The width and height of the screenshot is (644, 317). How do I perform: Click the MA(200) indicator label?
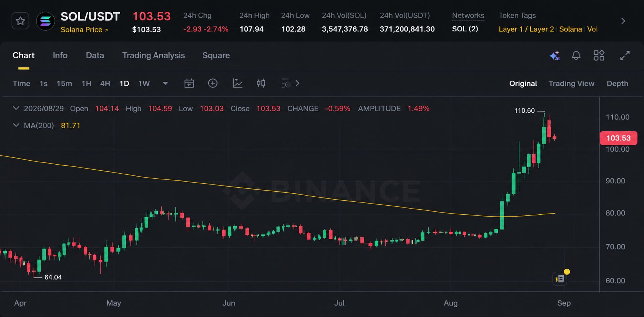[39, 125]
